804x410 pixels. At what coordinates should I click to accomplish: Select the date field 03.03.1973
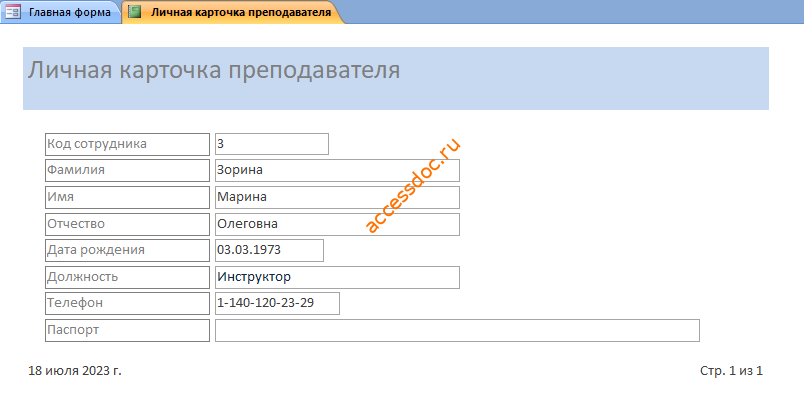tap(269, 250)
